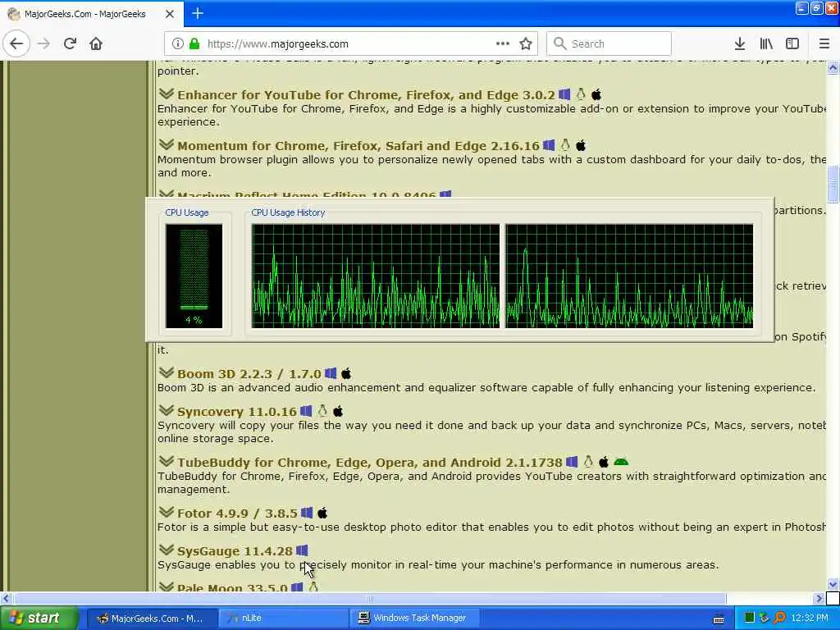Screen dimensions: 840x630
Task: Open Momentum for Chrome 2.16.16 link
Action: 358,146
